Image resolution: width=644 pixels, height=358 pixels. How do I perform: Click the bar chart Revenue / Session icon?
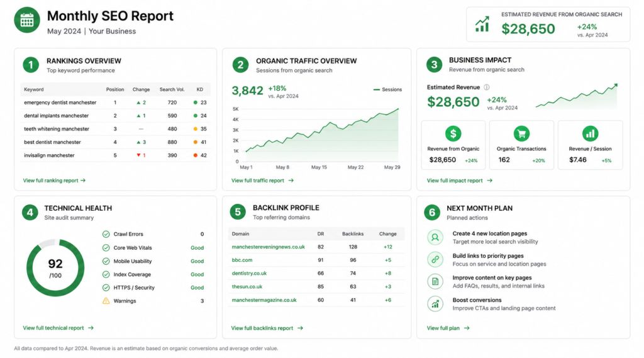[590, 133]
